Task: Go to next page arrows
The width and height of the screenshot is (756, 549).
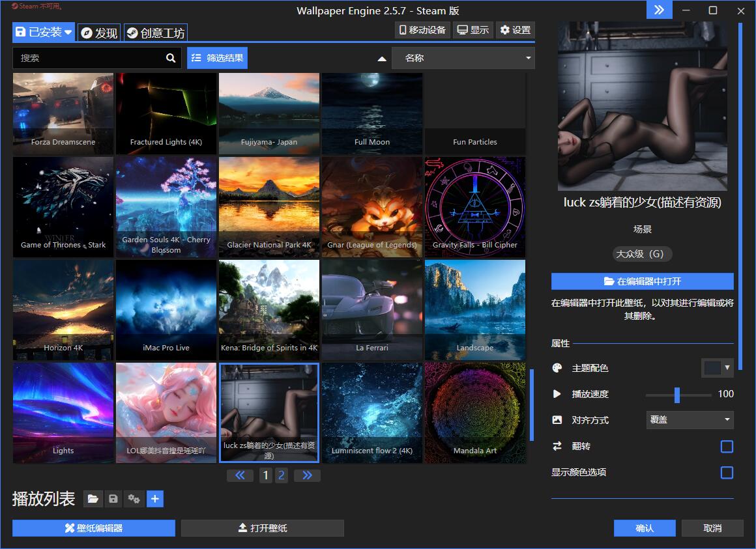Action: [x=307, y=476]
